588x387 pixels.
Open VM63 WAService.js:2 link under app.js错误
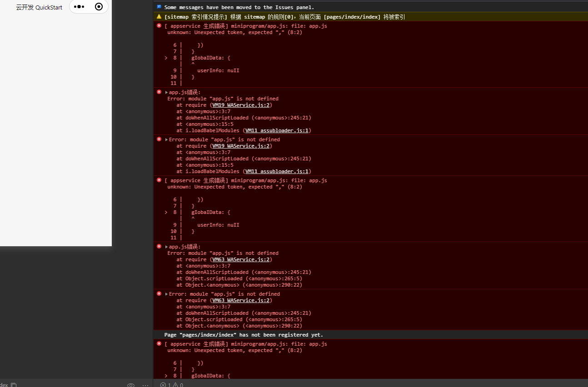241,259
